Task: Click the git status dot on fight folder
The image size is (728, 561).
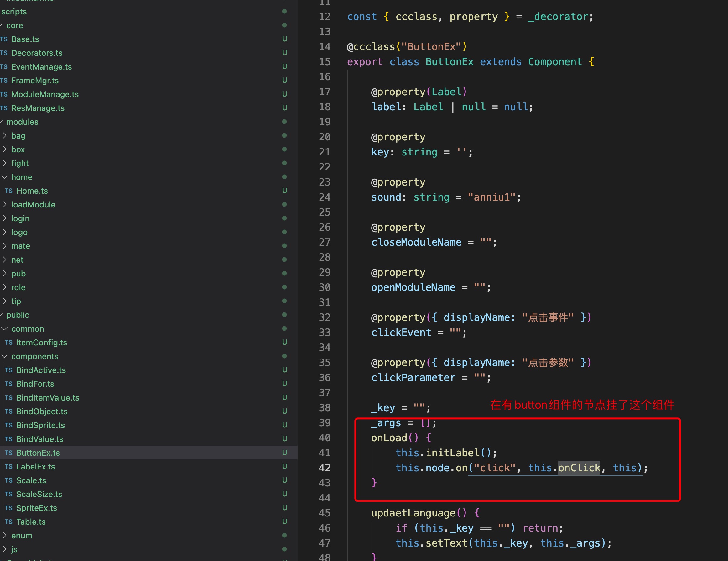Action: [284, 163]
